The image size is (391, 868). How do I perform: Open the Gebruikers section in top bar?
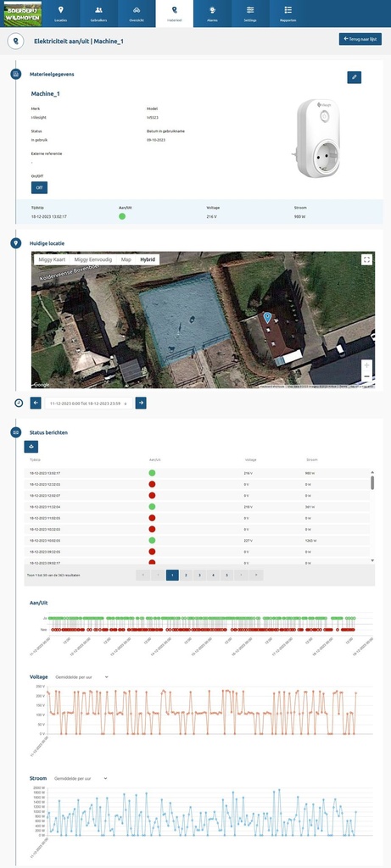click(x=98, y=14)
